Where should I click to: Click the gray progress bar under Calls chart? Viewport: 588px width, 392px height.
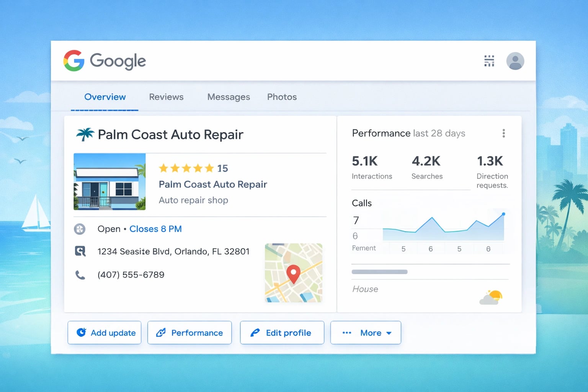(379, 272)
